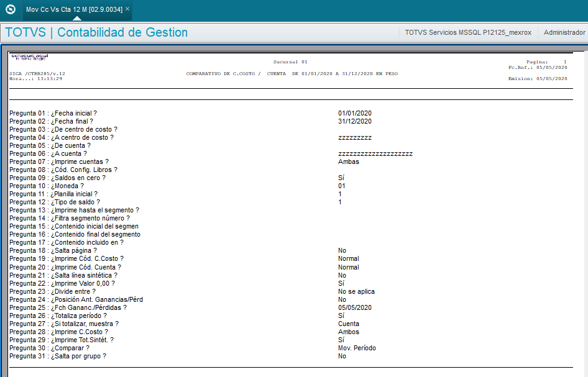Click Pregunta 23 ¿Divide entre? row
The image size is (588, 377).
point(52,291)
